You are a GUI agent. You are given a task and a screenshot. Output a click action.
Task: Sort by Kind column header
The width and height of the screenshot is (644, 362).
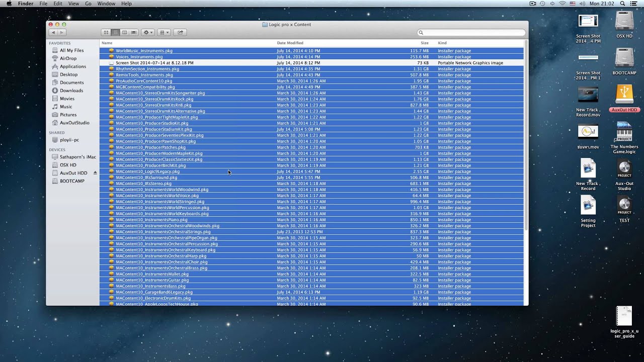click(x=442, y=43)
